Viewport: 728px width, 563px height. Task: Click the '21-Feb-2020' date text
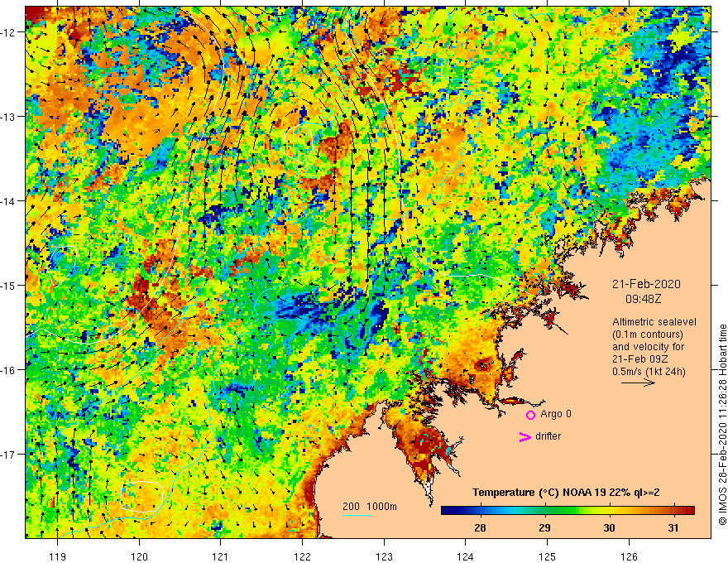click(646, 284)
